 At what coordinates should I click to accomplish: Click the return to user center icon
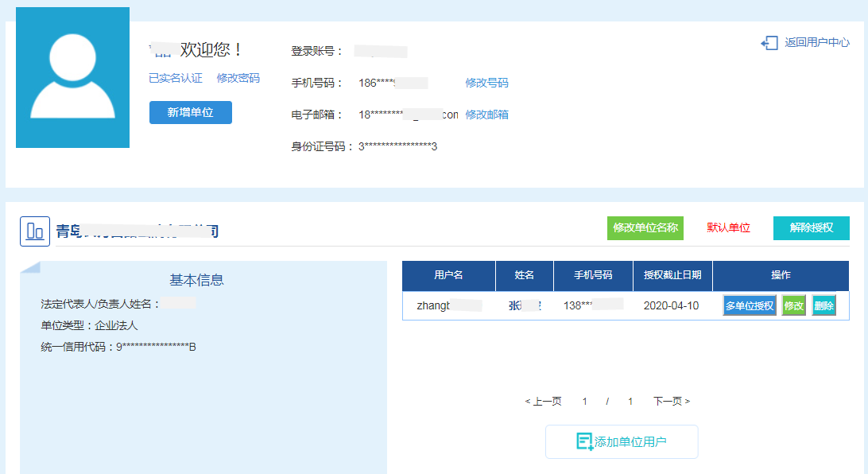(x=769, y=43)
